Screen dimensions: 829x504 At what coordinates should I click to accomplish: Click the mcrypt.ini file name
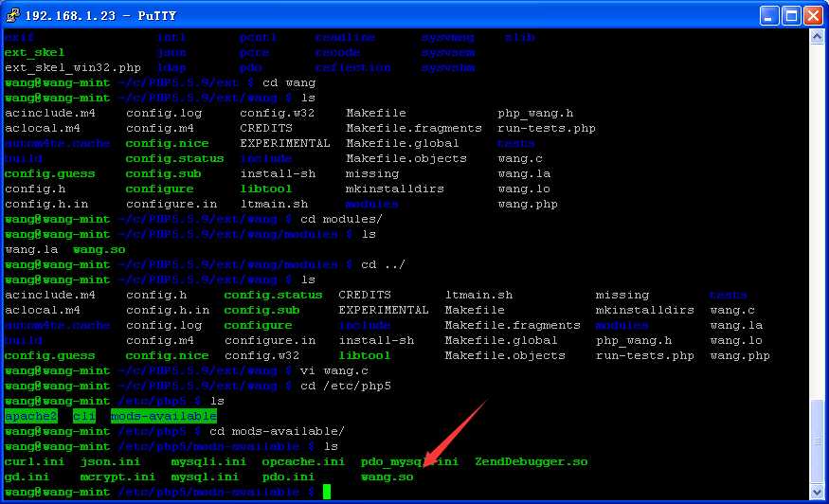[x=117, y=477]
